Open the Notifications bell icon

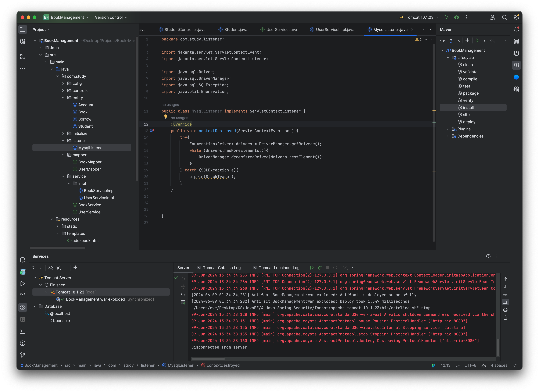click(x=516, y=29)
